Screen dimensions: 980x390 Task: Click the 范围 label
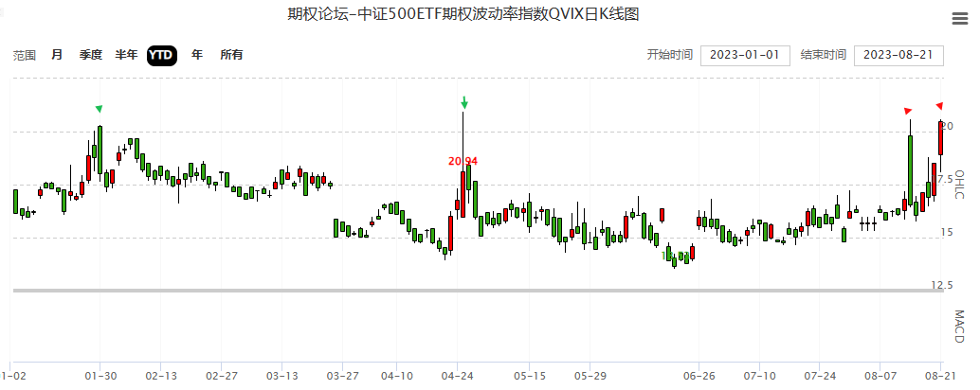(25, 55)
